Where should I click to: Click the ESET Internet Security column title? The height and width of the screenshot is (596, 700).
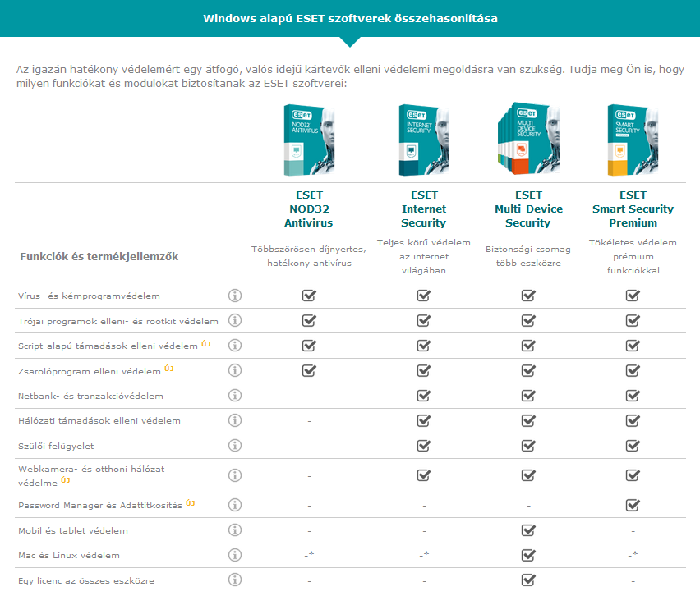click(x=424, y=209)
